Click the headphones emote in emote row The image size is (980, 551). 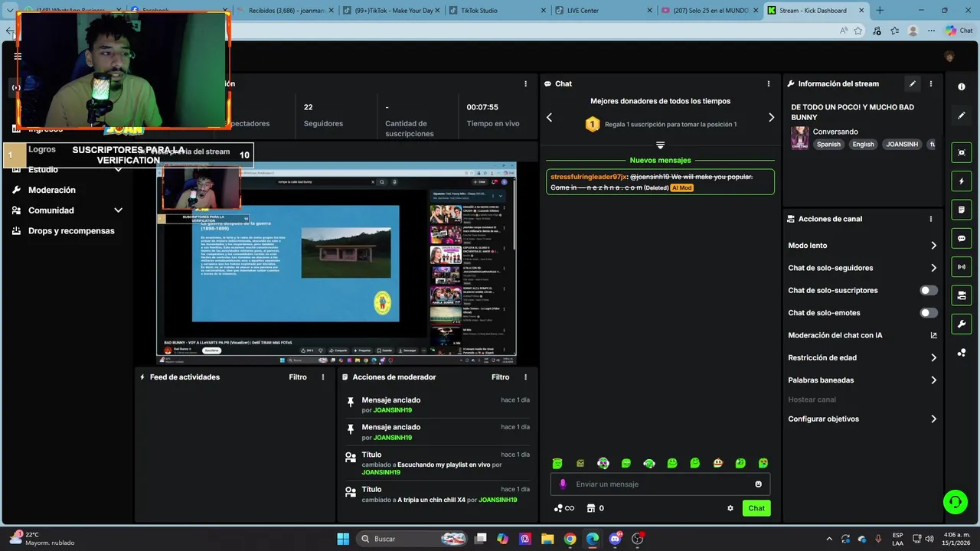click(x=649, y=463)
